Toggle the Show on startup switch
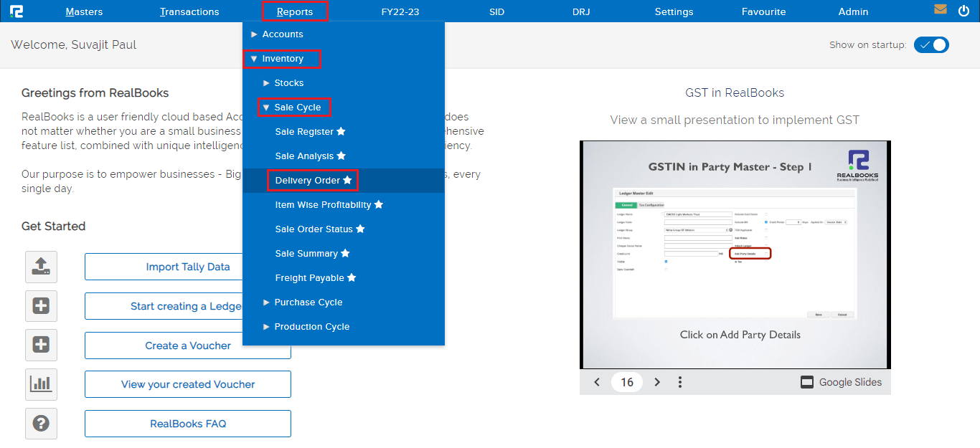 pos(931,44)
